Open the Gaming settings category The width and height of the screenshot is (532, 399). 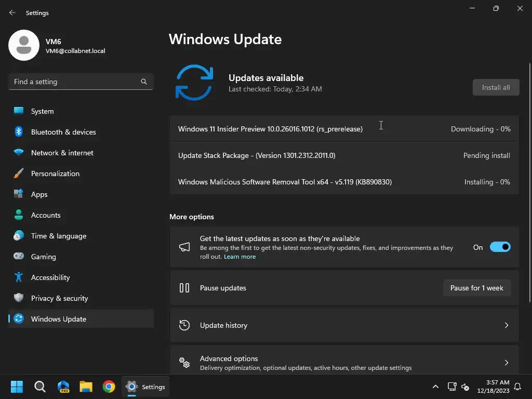81,257
